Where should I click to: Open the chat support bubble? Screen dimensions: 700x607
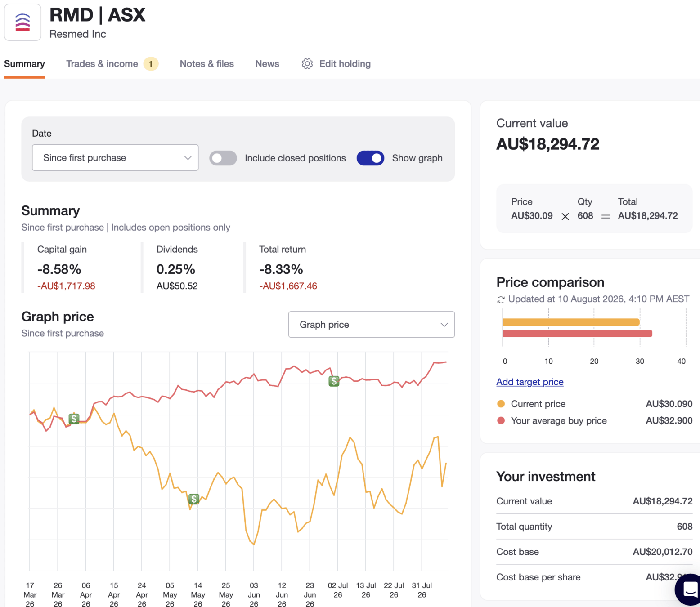click(x=688, y=589)
